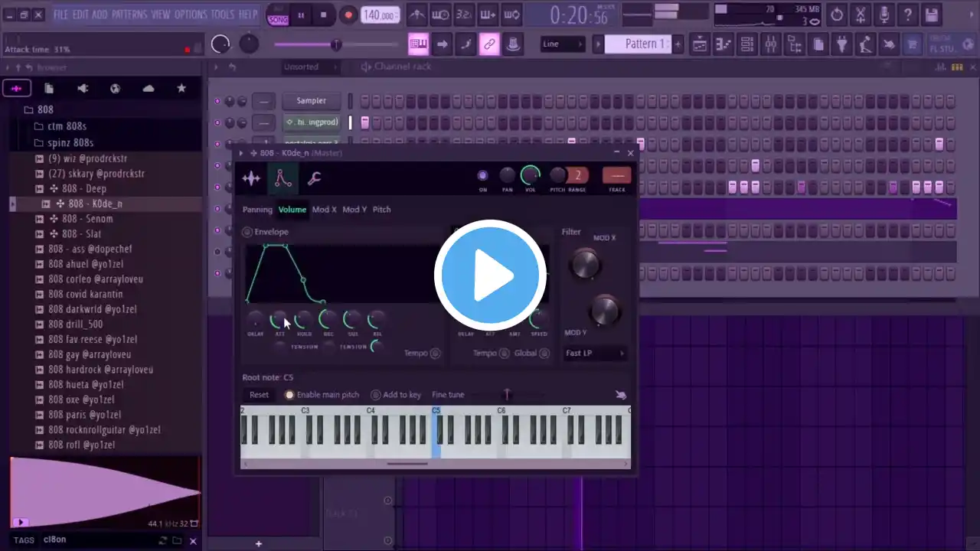The width and height of the screenshot is (980, 551).
Task: Click the save project floppy icon
Action: point(932,15)
